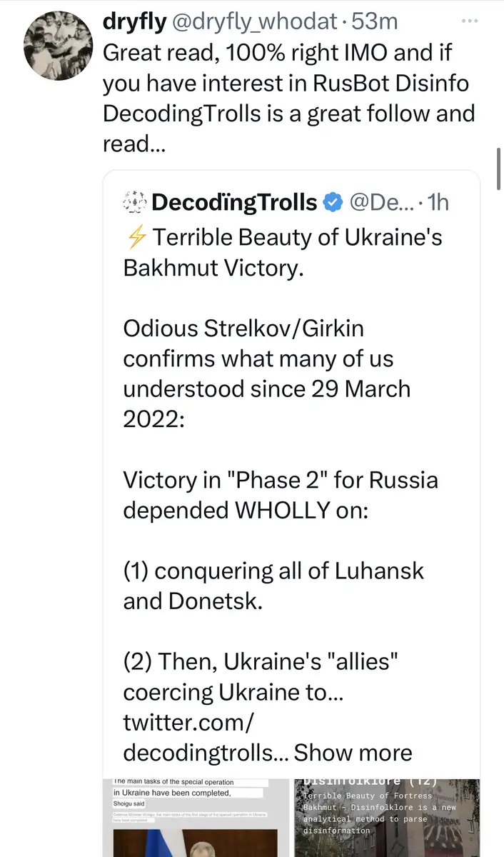This screenshot has height=857, width=504.
Task: Click the blue verified badge
Action: (x=333, y=203)
